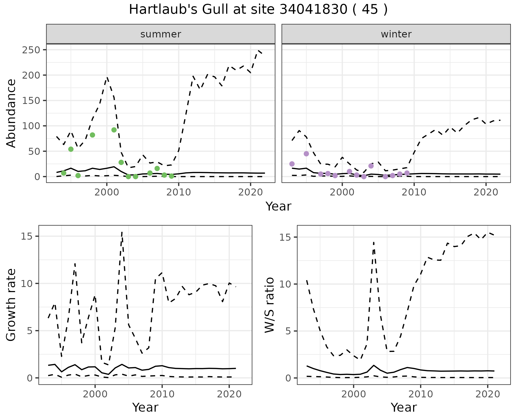Click the Year label between top and bottom plots
The width and height of the screenshot is (517, 420).
[278, 206]
